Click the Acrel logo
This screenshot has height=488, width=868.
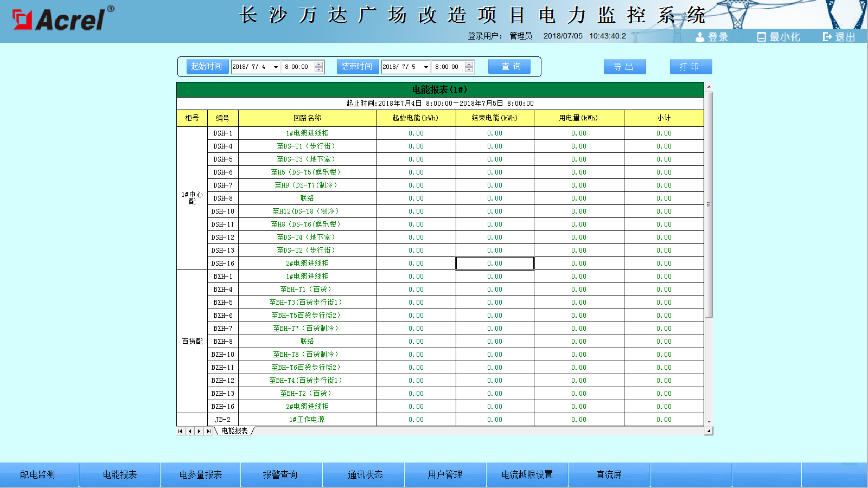point(63,20)
